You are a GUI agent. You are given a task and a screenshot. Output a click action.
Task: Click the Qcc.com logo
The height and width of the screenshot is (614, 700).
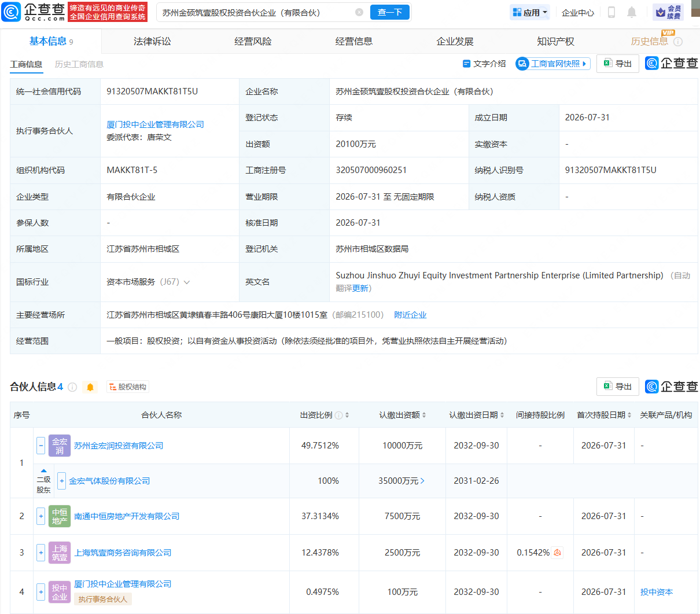[34, 12]
